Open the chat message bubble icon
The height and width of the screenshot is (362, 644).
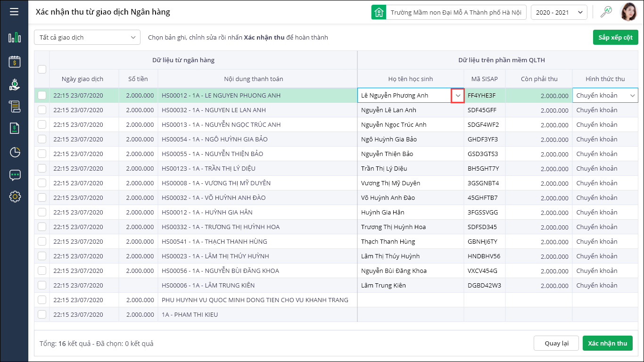point(15,175)
